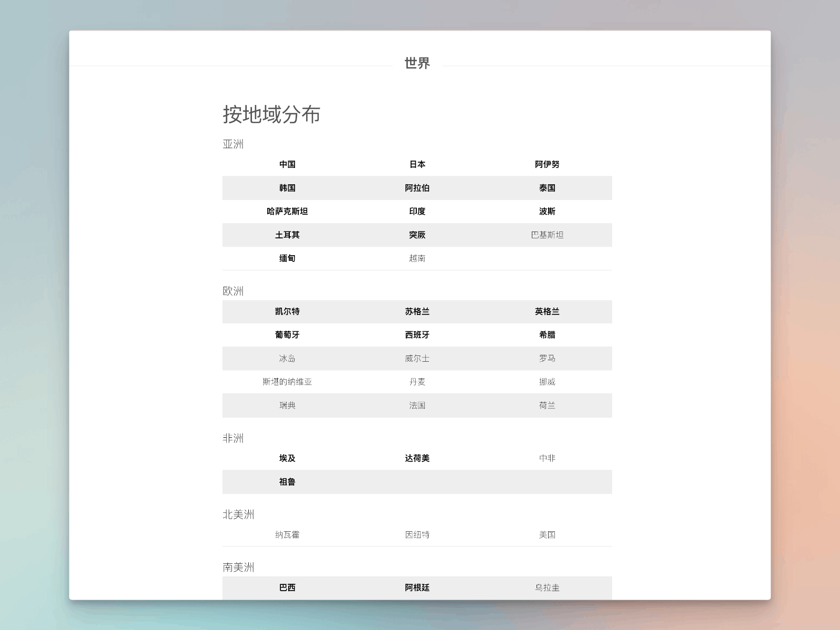Click the 乌拉圭 cell
The image size is (840, 630).
pos(547,588)
